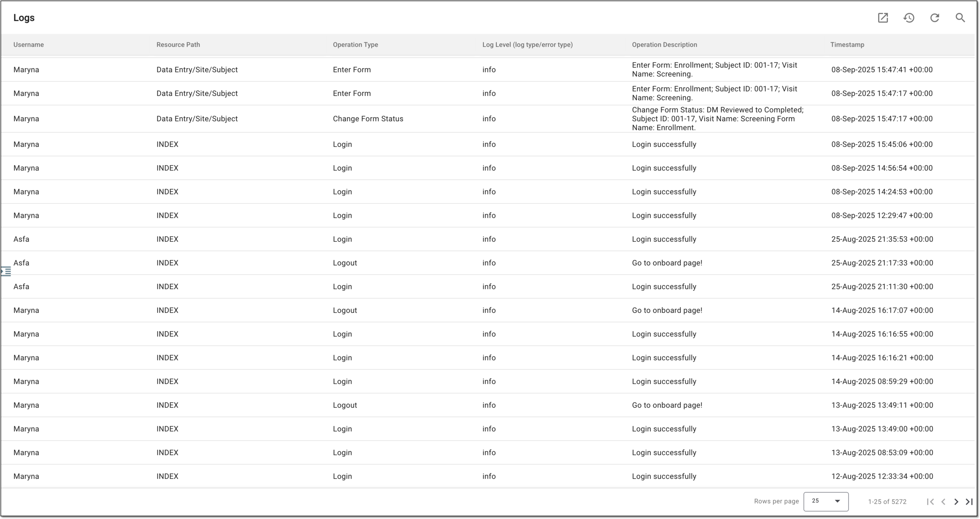Select Asfa username in 21:35:53 row
The image size is (980, 519).
point(21,239)
